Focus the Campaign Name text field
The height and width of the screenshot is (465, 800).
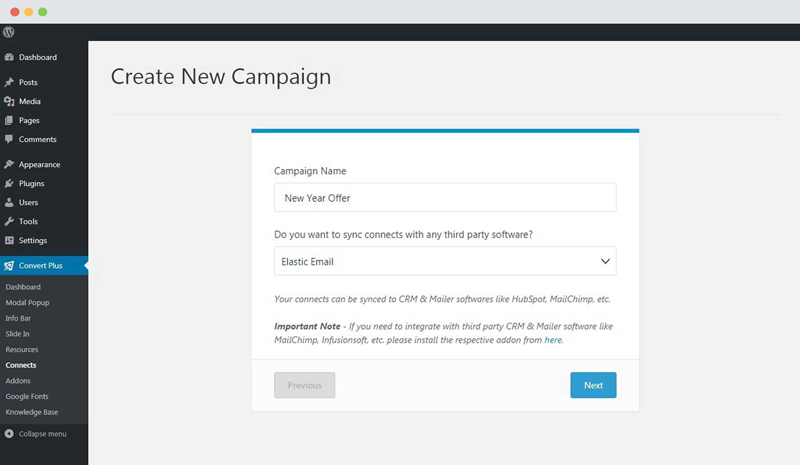click(445, 198)
